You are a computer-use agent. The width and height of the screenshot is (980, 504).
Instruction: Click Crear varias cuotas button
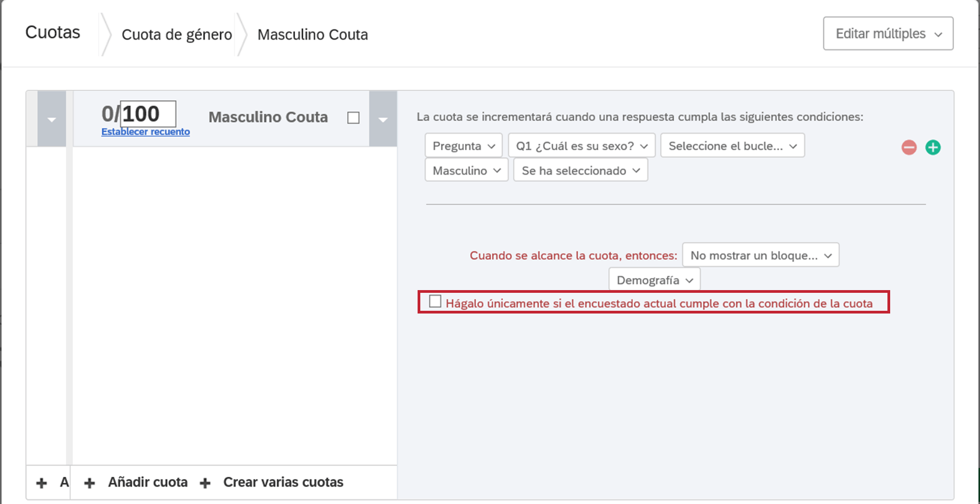click(x=283, y=482)
